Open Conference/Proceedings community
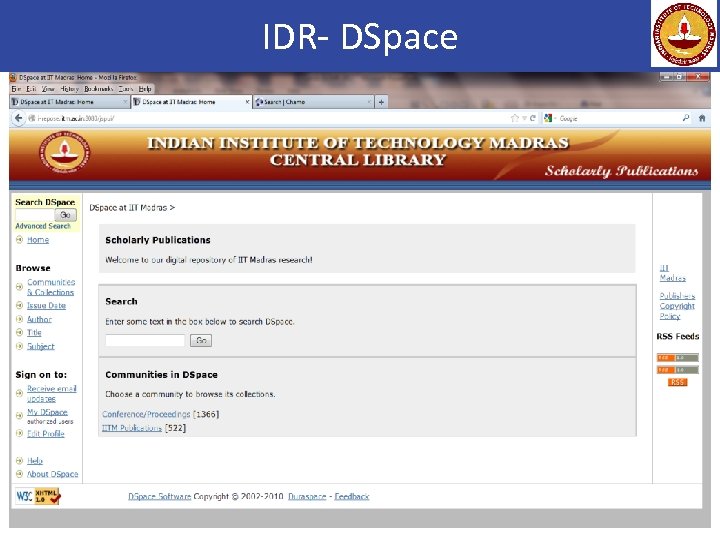Image resolution: width=720 pixels, height=540 pixels. [x=146, y=414]
